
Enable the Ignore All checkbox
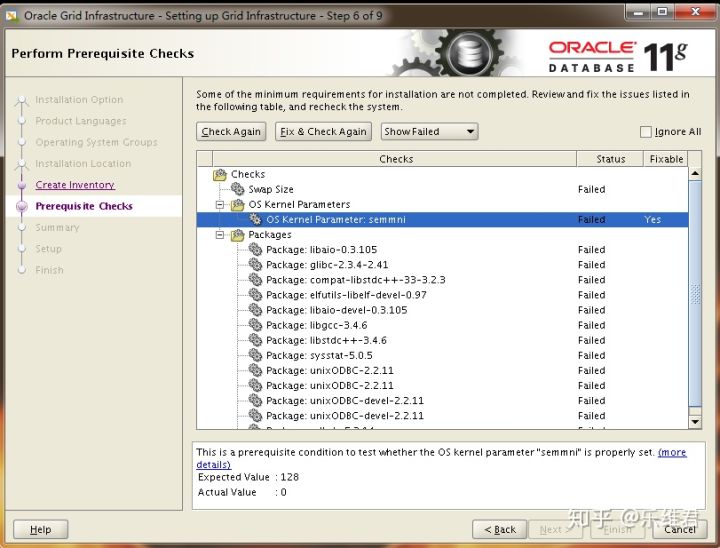coord(646,132)
